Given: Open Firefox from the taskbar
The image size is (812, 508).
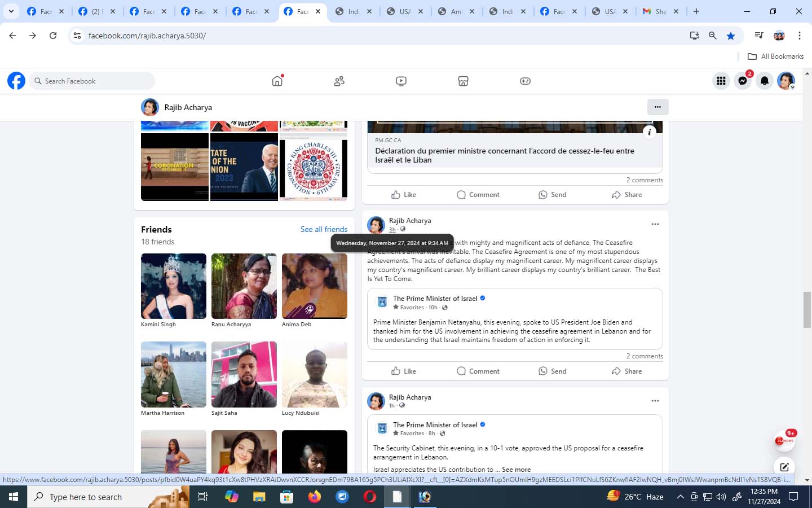Looking at the screenshot, I should (x=314, y=497).
